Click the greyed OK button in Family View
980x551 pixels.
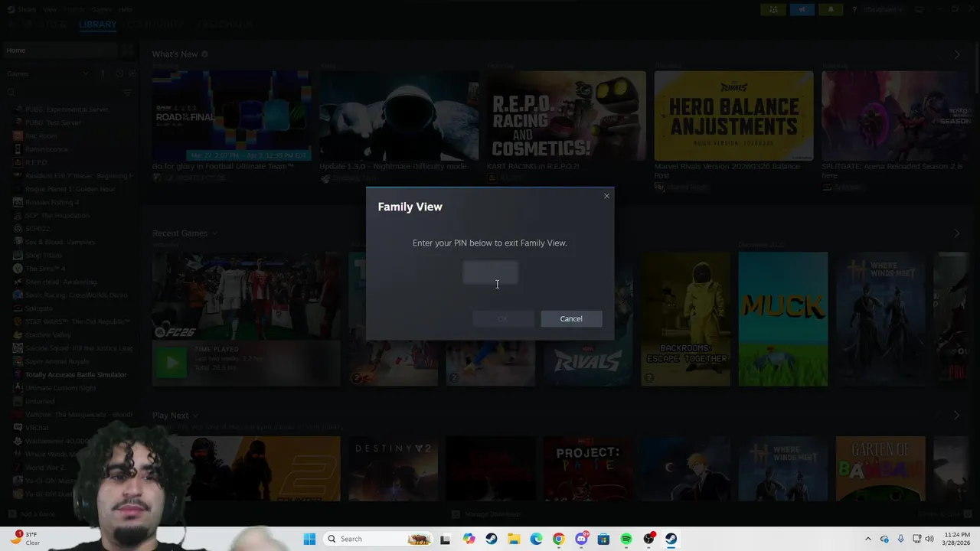(503, 318)
